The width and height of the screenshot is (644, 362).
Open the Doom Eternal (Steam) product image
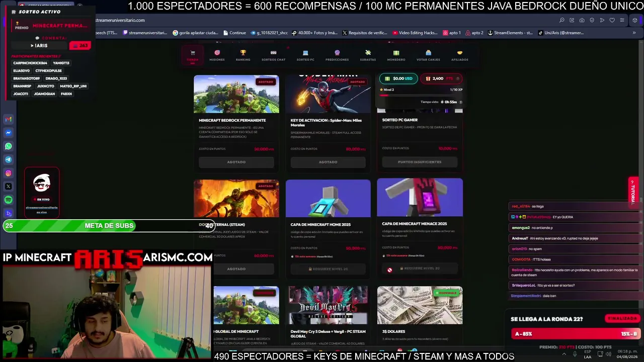[236, 199]
